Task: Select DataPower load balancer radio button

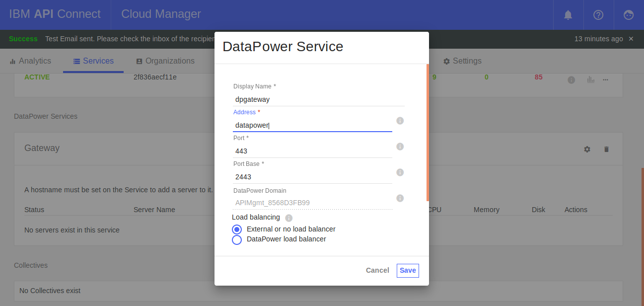Action: 237,240
